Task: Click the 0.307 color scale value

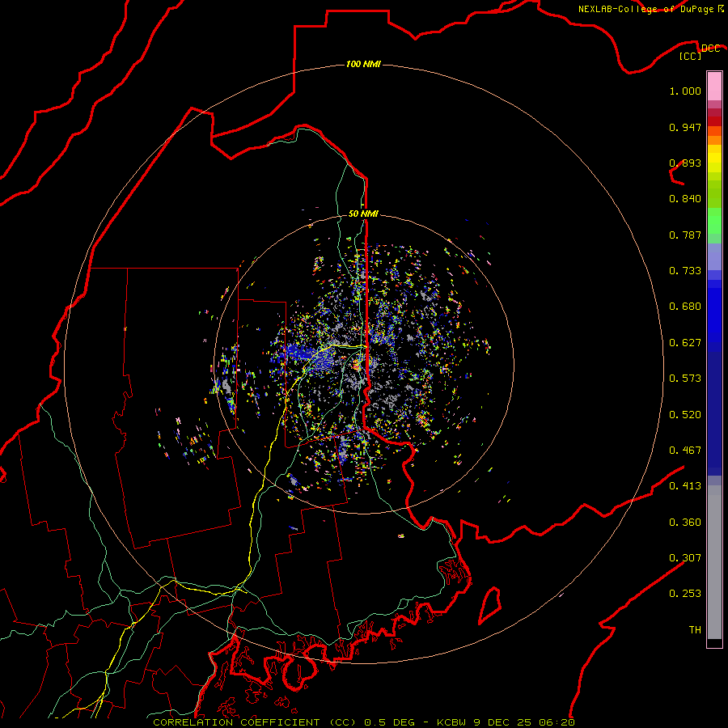Action: (x=685, y=558)
